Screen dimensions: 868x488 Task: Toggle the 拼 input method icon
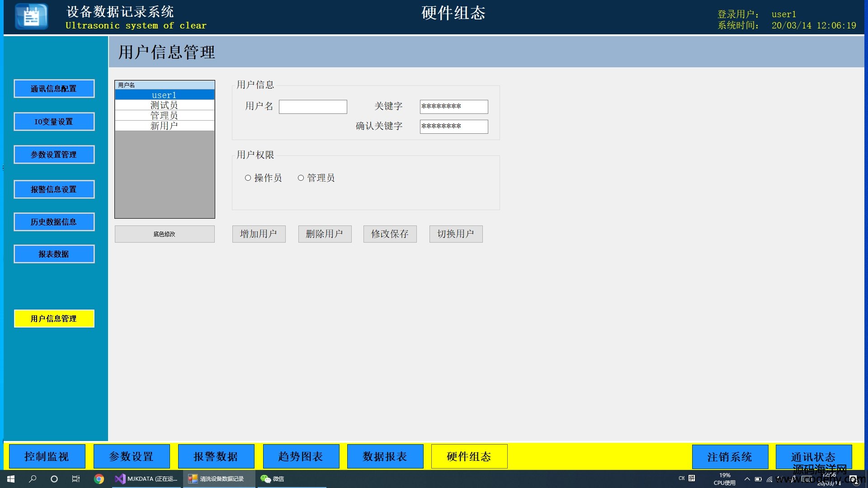coord(692,478)
